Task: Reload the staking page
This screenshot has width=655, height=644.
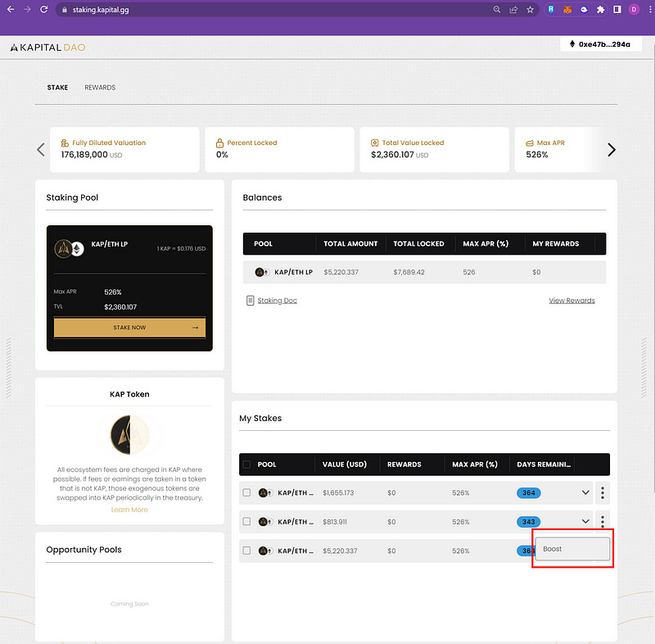Action: [44, 9]
